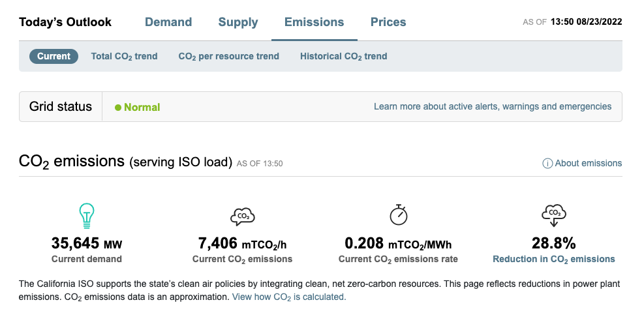Select the Current view pill
The image size is (644, 313).
point(54,56)
